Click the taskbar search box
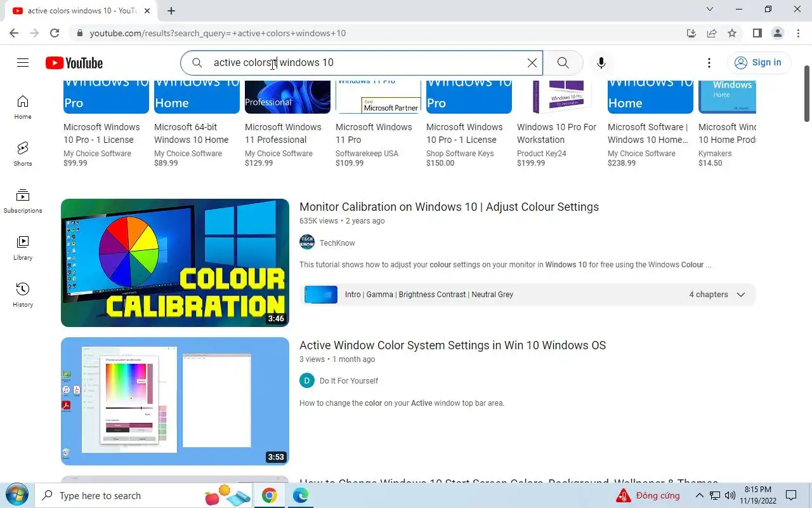Image resolution: width=812 pixels, height=508 pixels. click(x=145, y=495)
